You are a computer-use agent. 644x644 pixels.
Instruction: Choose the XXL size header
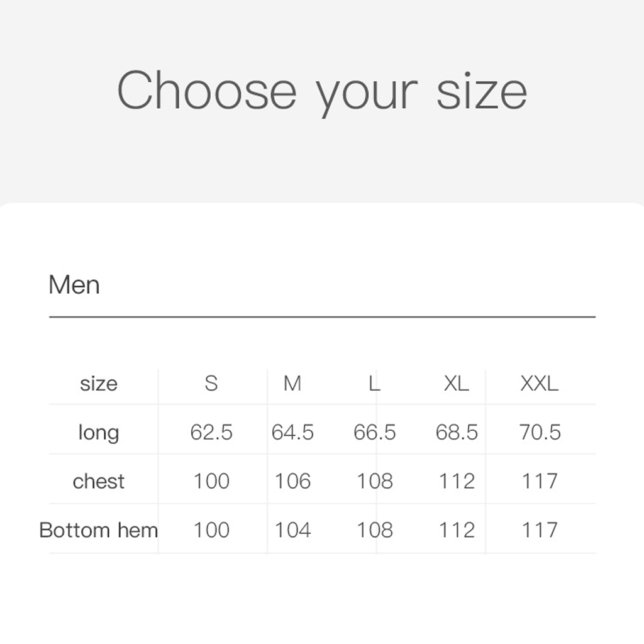pos(539,383)
